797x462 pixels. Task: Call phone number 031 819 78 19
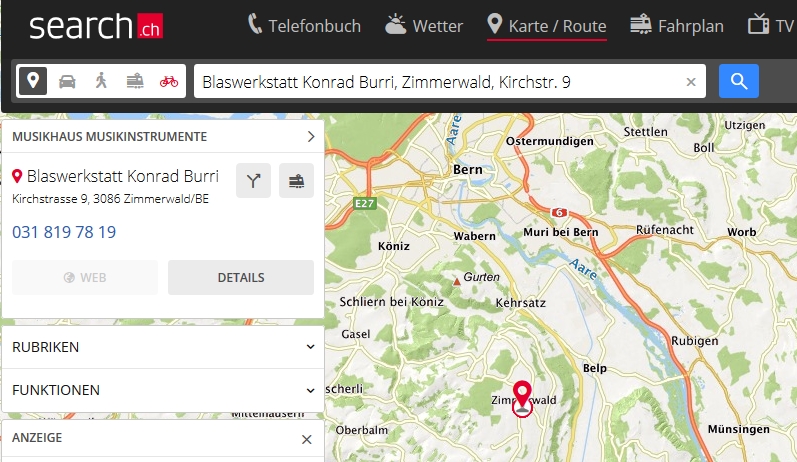64,232
